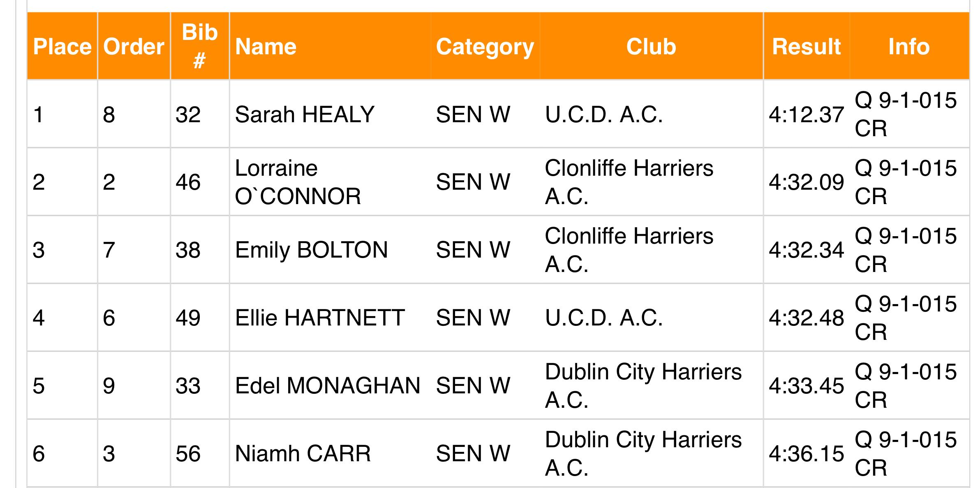
Task: Sort by the Result column header
Action: tap(807, 46)
